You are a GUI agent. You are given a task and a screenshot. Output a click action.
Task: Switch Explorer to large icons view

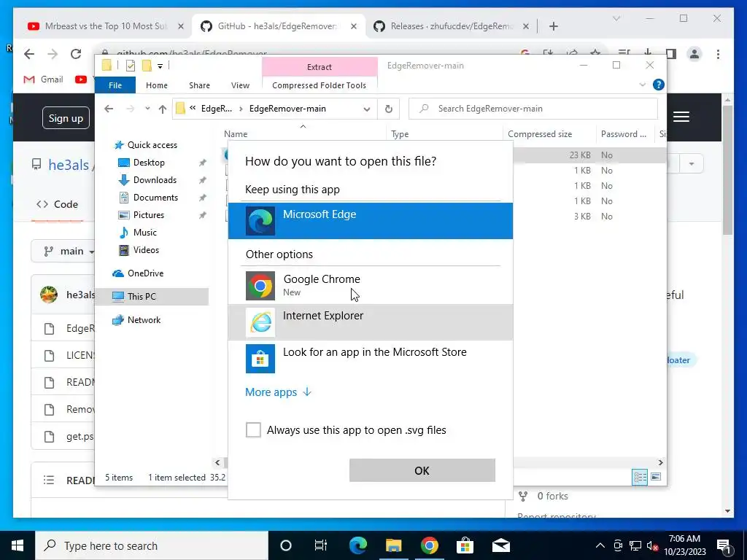coord(656,477)
